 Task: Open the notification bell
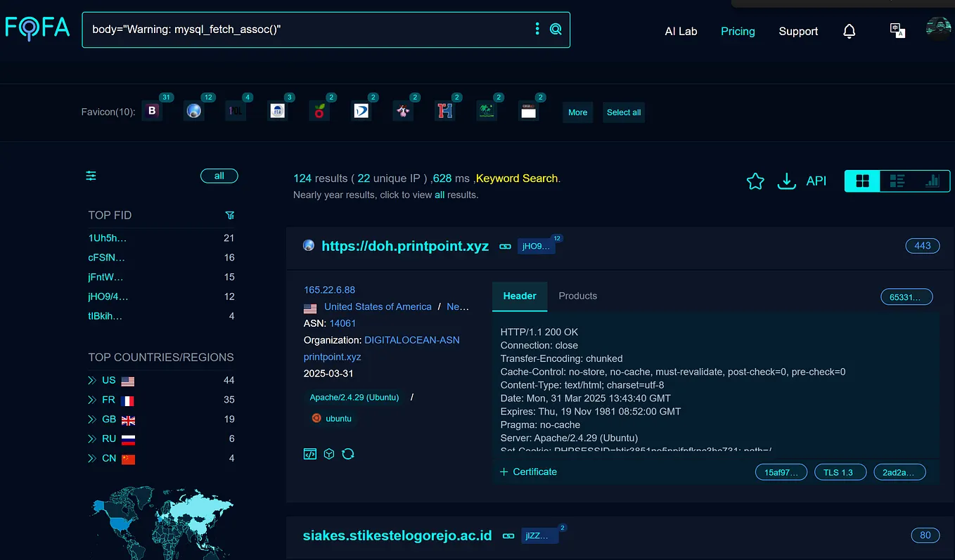pyautogui.click(x=849, y=31)
